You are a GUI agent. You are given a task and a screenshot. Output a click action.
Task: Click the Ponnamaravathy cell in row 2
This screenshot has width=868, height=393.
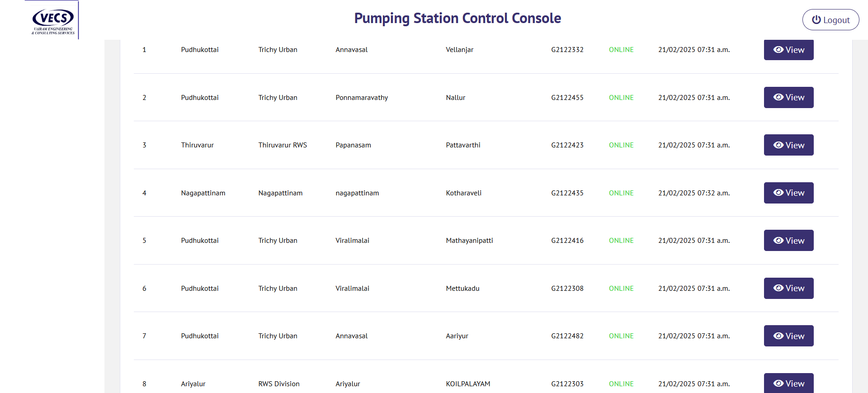click(x=362, y=98)
